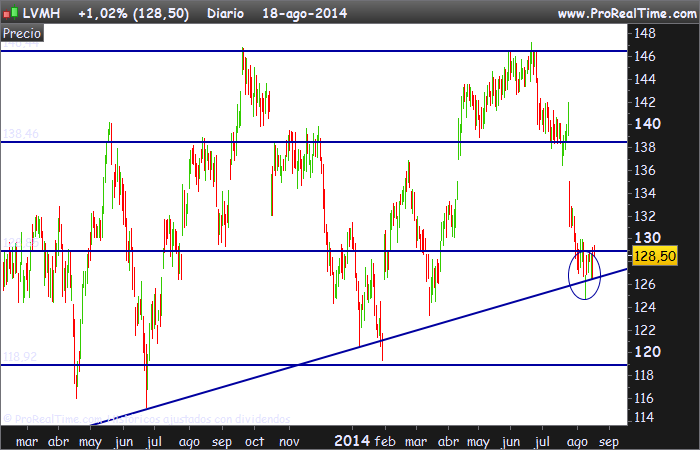
Task: Click the abr label after mar at axis start
Action: point(58,442)
